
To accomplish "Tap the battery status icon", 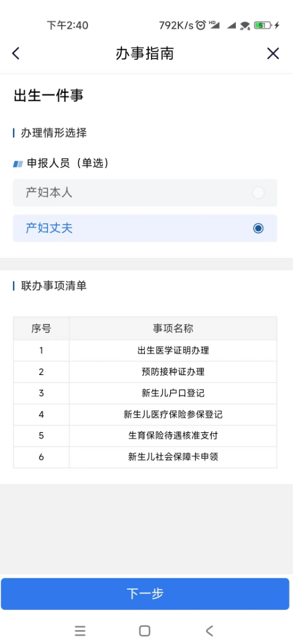I will pyautogui.click(x=263, y=25).
